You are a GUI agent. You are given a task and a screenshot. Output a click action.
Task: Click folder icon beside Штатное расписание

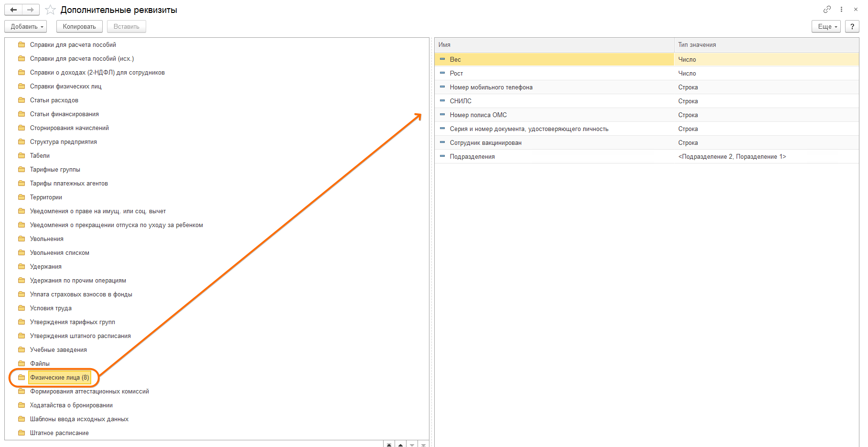point(21,433)
